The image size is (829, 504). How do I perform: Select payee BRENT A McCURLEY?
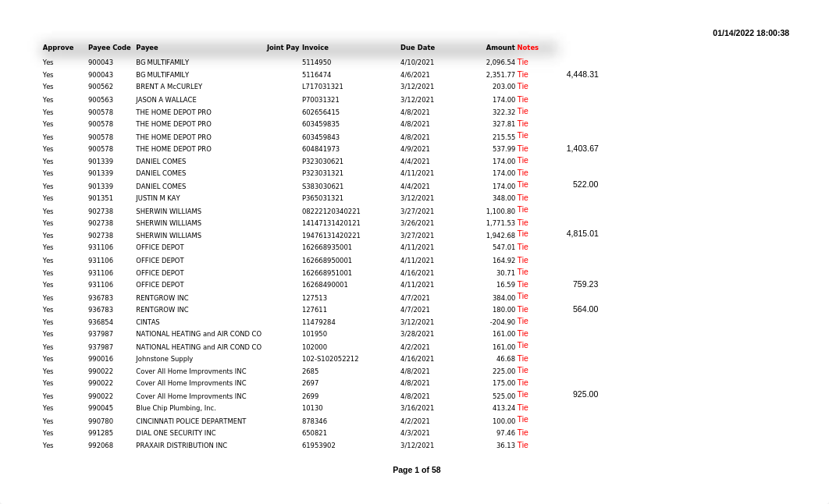169,87
